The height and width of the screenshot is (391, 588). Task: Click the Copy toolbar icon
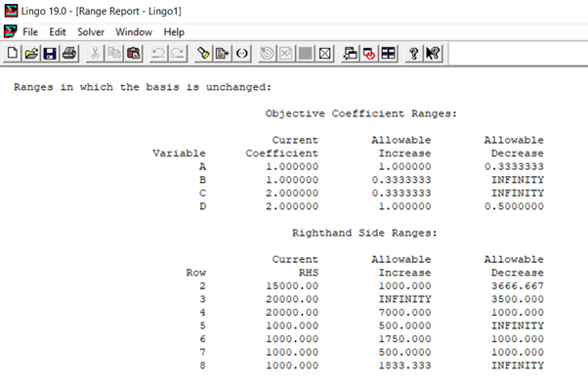[x=114, y=54]
